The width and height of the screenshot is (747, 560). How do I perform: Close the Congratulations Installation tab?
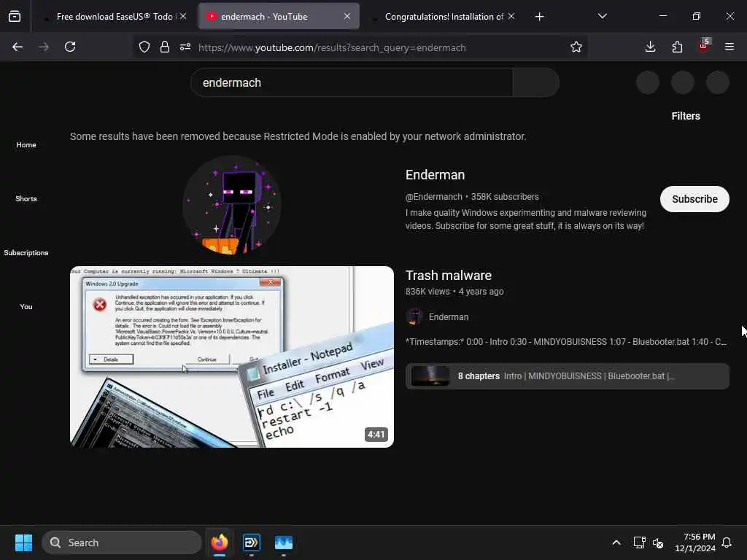511,16
